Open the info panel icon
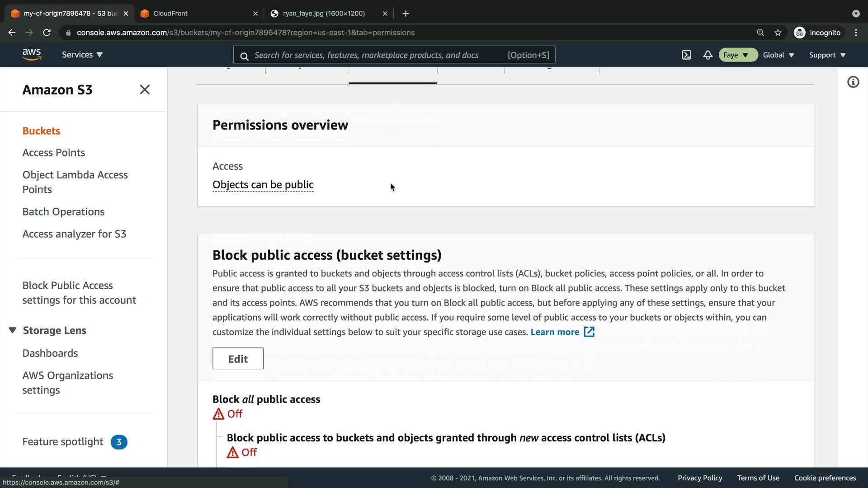Screen dimensions: 868x488 click(x=853, y=82)
